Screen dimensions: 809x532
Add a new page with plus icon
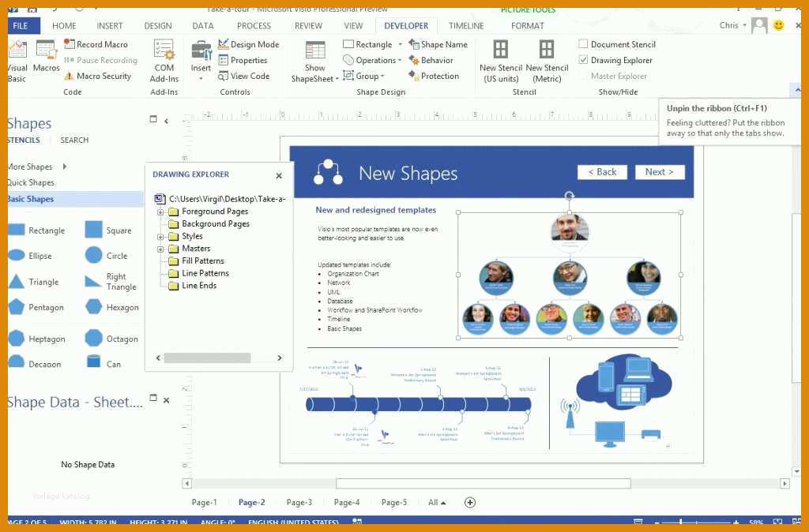(470, 502)
